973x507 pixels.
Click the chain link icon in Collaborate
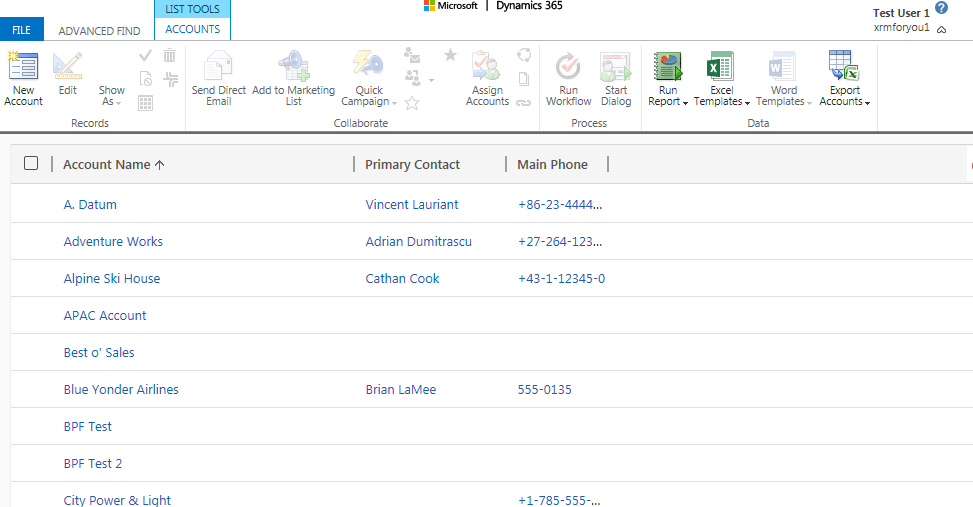click(524, 103)
